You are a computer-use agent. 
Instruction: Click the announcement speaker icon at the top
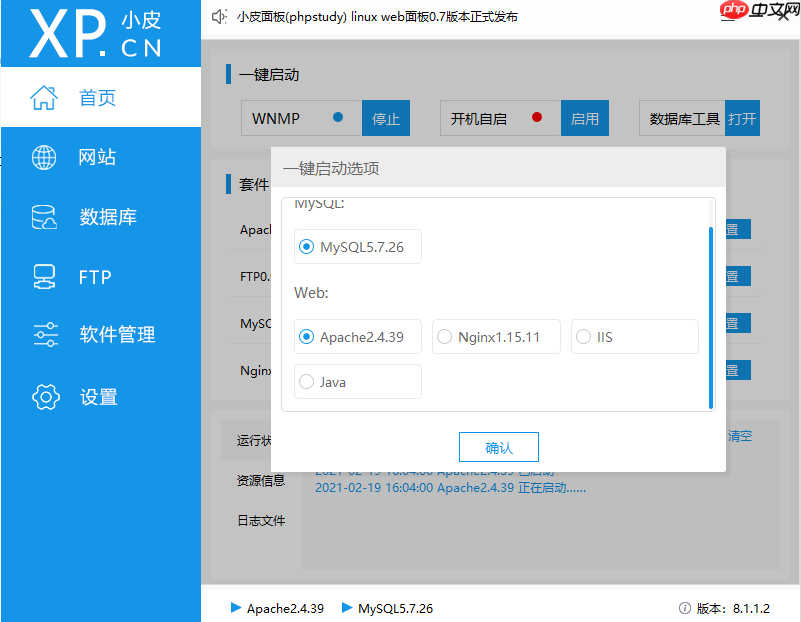220,15
